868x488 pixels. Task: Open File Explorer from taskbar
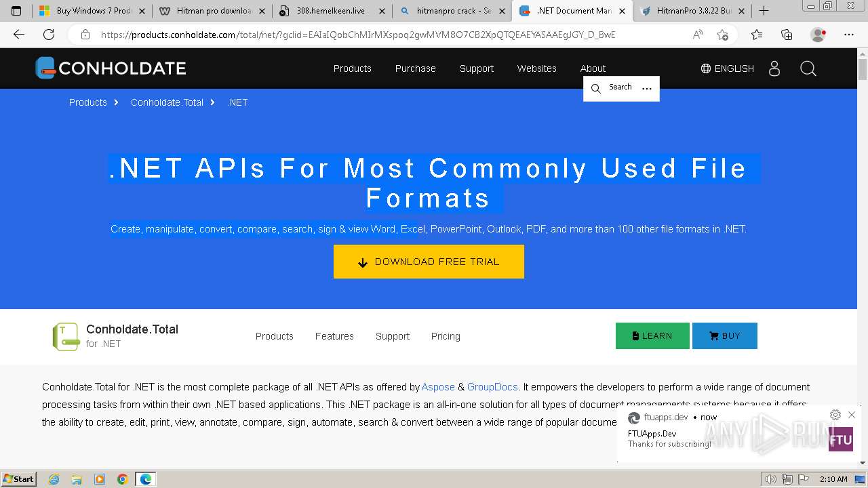(77, 479)
